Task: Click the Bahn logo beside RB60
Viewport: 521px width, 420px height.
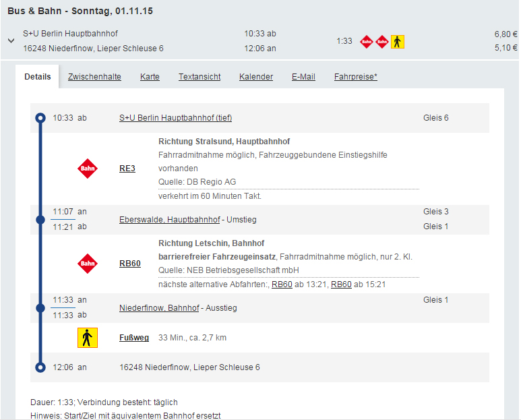Action: [x=88, y=264]
